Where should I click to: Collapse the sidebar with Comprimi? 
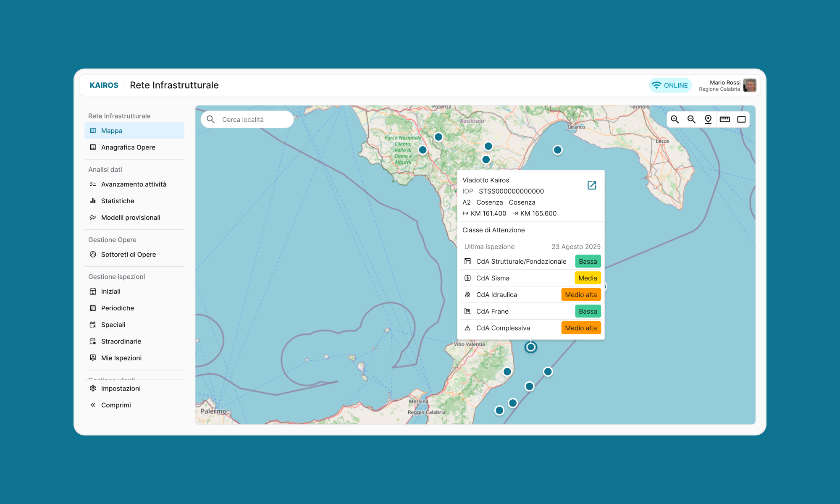coord(116,405)
